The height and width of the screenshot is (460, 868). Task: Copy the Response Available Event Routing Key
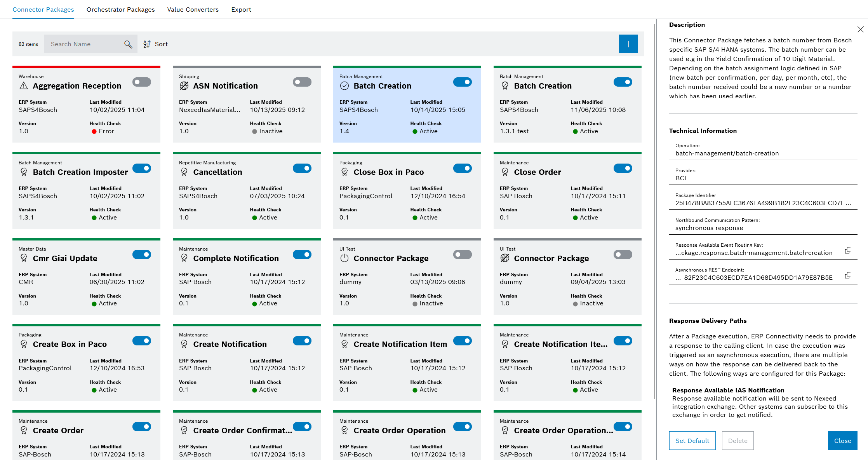click(x=848, y=251)
